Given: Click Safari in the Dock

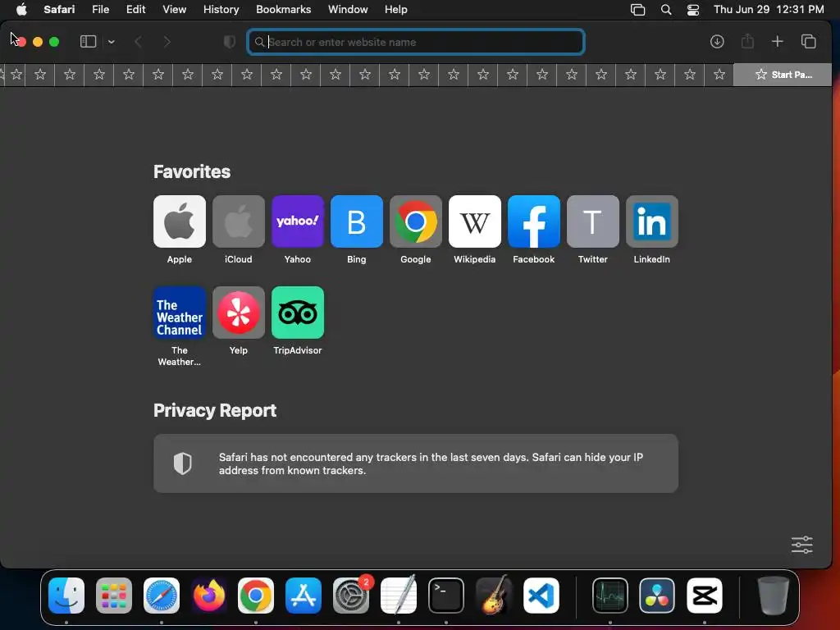Looking at the screenshot, I should tap(162, 596).
